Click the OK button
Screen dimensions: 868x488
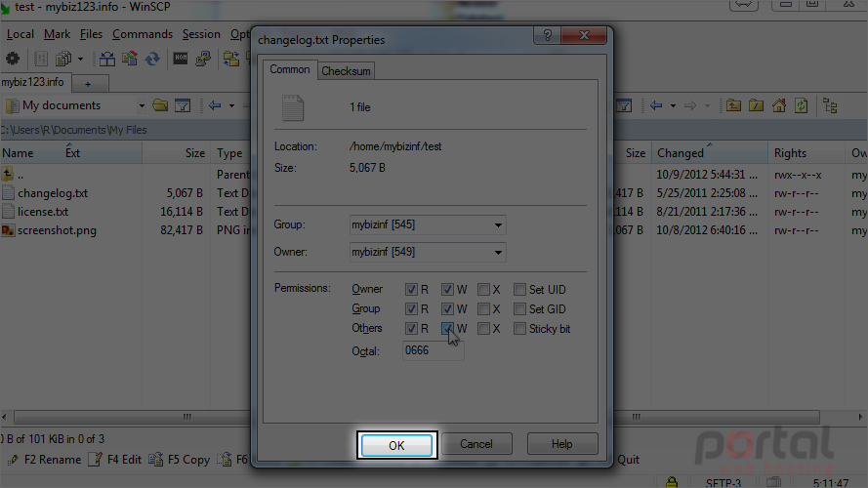tap(396, 445)
